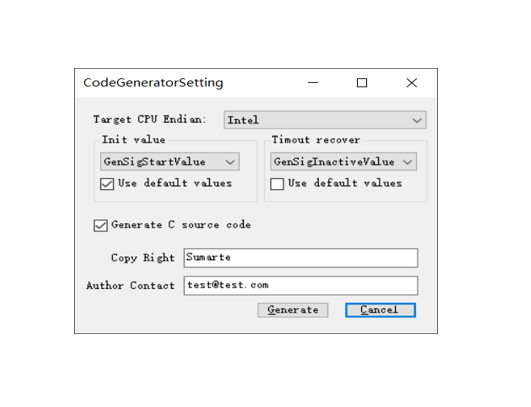The image size is (531, 407).
Task: Click the Timout recover group label
Action: (x=316, y=140)
